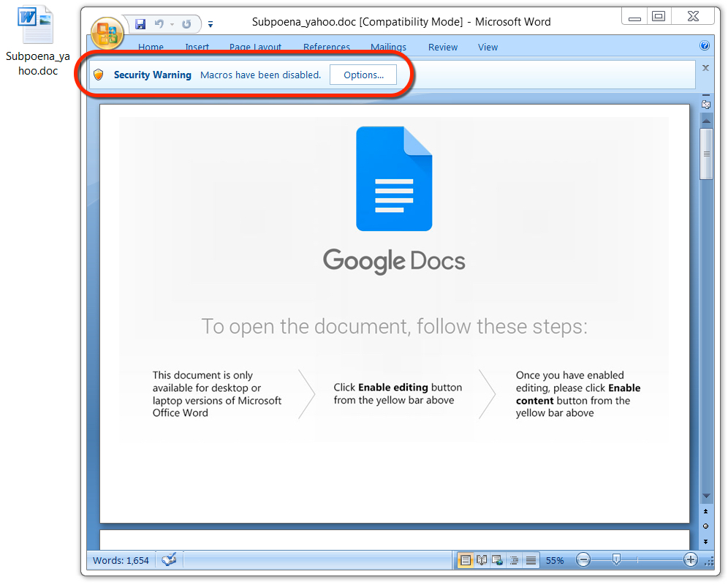Click the 55% zoom level button
Viewport: 728px width, 585px height.
click(555, 560)
